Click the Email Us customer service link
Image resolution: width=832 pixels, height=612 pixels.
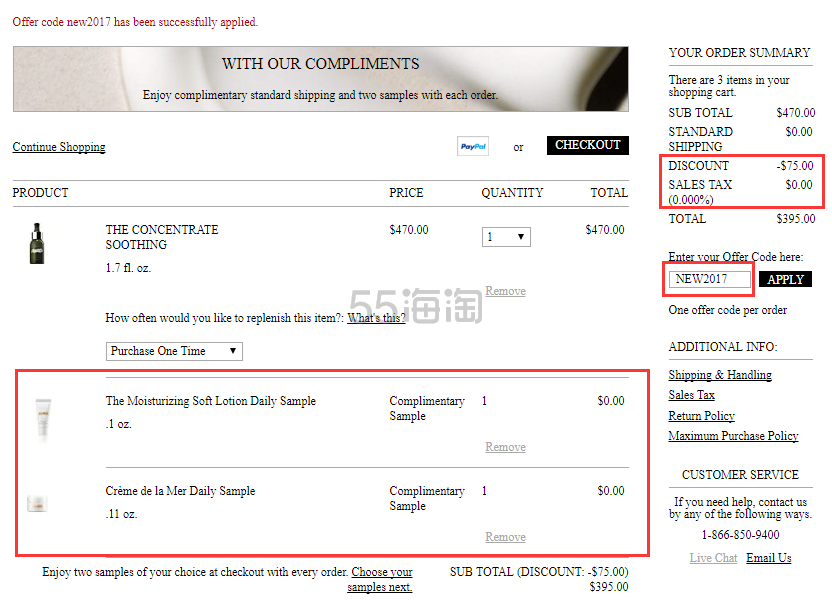tap(768, 558)
